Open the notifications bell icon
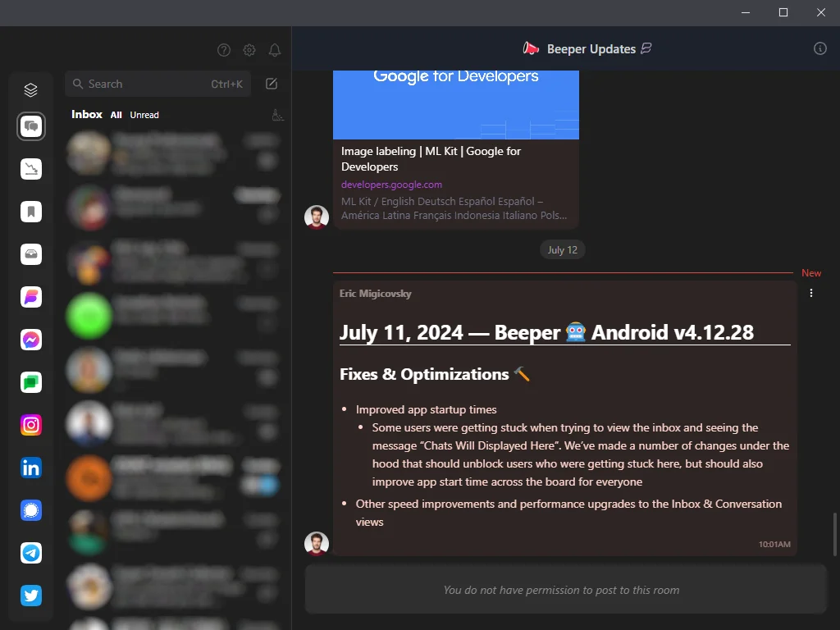This screenshot has height=630, width=840. 275,50
